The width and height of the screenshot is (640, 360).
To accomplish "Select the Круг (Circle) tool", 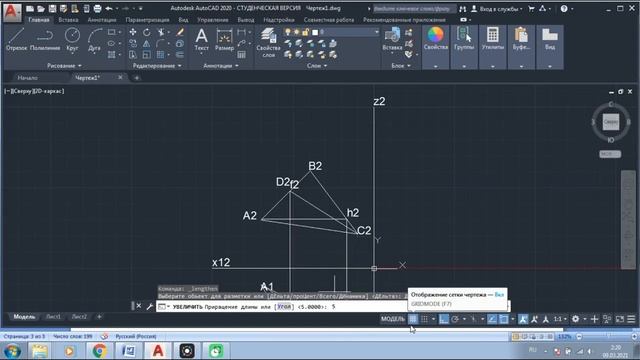I will (72, 40).
